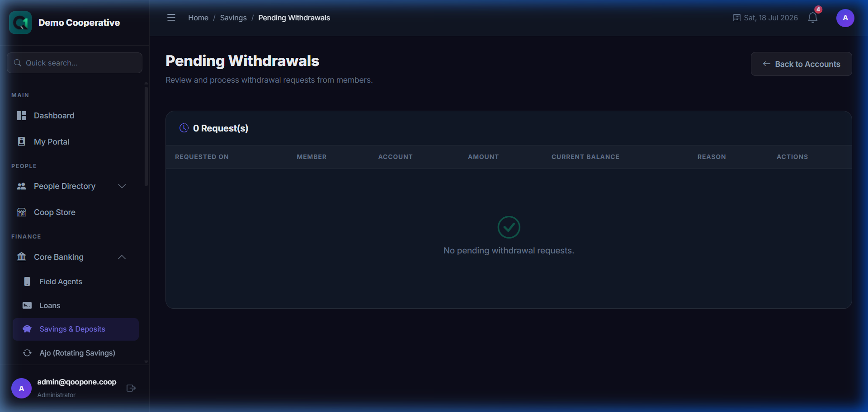Click the Current Balance column header
868x412 pixels.
(x=585, y=157)
